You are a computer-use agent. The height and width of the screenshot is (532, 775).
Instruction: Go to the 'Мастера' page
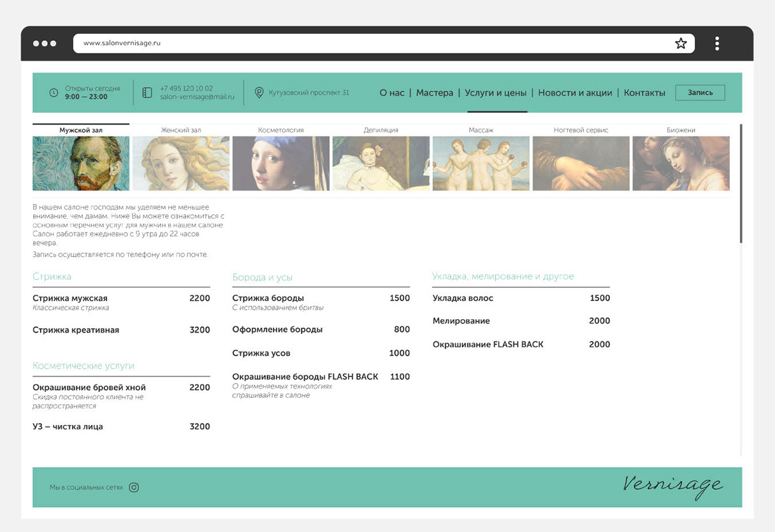click(x=435, y=93)
